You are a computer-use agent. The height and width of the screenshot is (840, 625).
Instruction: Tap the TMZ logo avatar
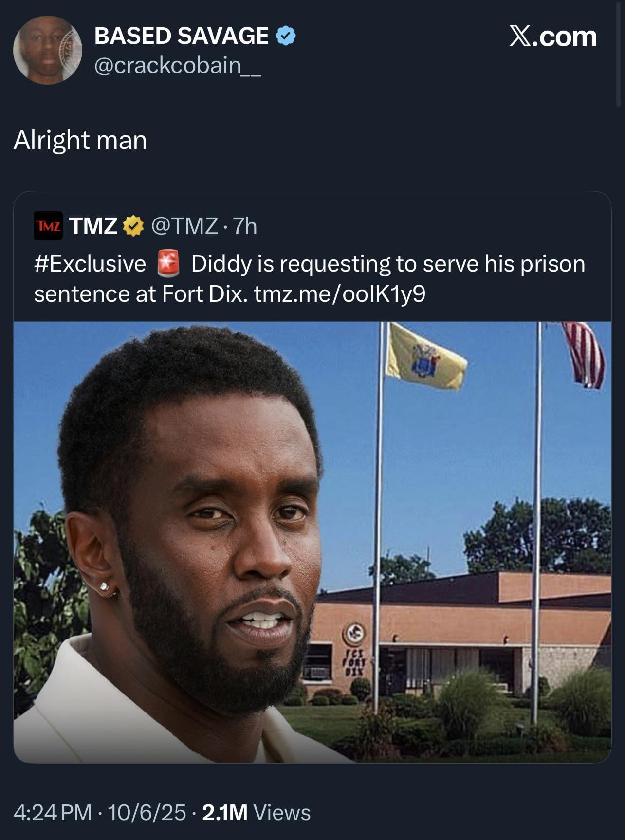point(48,226)
